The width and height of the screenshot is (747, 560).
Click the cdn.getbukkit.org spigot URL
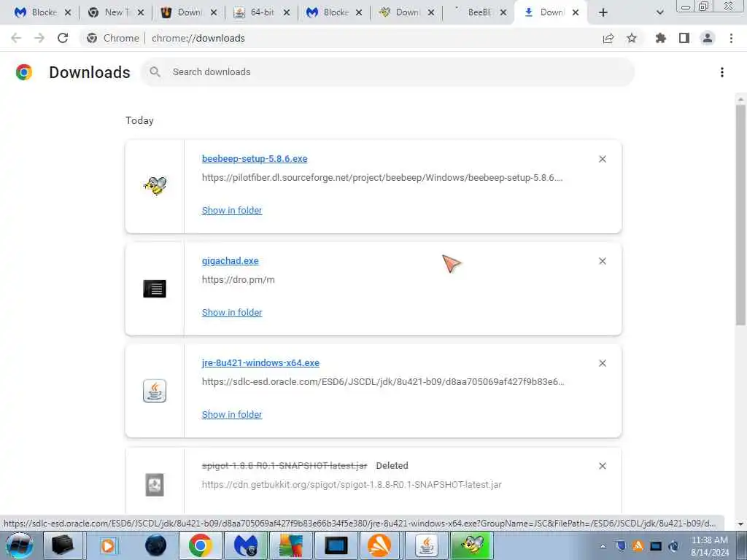click(x=352, y=485)
